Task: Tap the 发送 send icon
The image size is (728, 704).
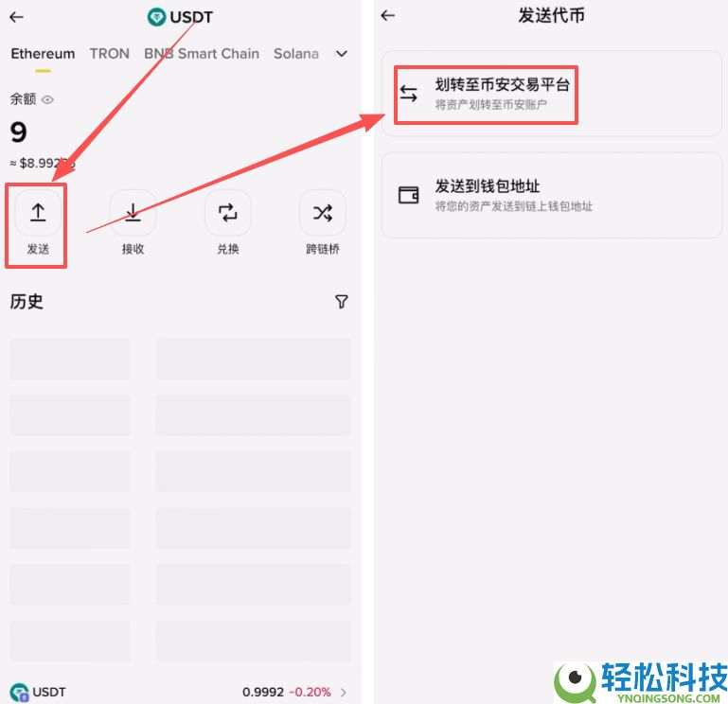Action: (x=38, y=213)
